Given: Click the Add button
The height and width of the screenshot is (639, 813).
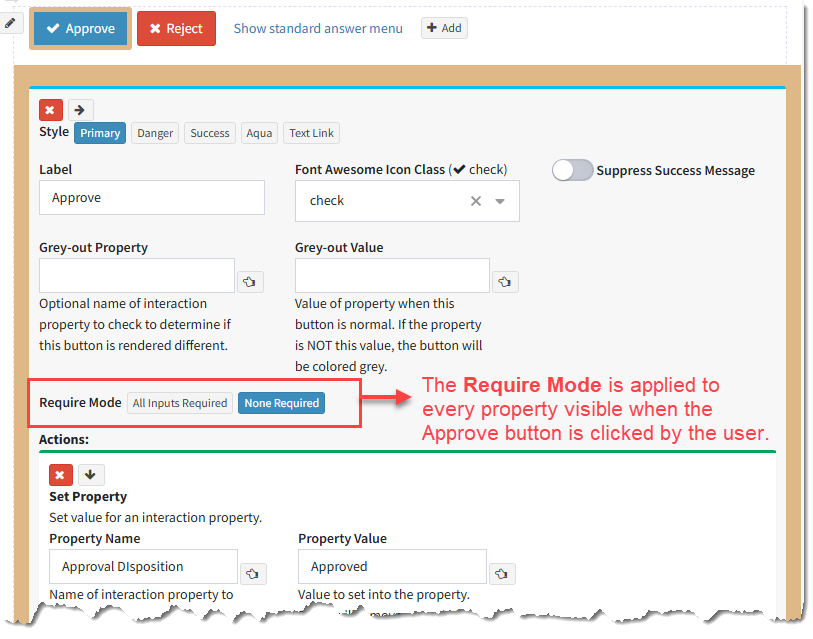Looking at the screenshot, I should [444, 28].
